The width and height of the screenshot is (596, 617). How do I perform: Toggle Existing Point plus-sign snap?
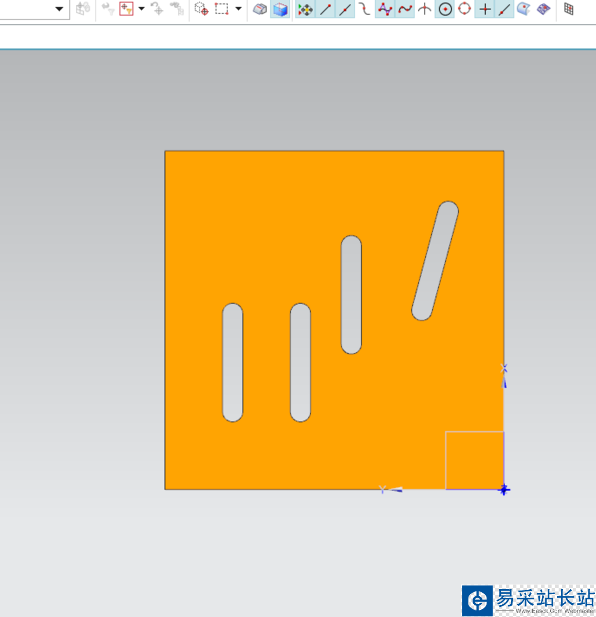[485, 9]
